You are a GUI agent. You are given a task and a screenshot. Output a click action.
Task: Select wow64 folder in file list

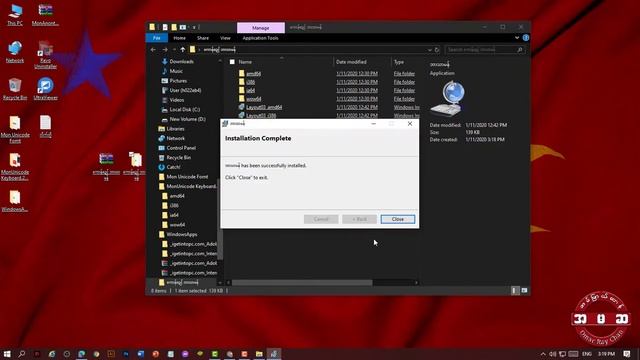pos(253,99)
